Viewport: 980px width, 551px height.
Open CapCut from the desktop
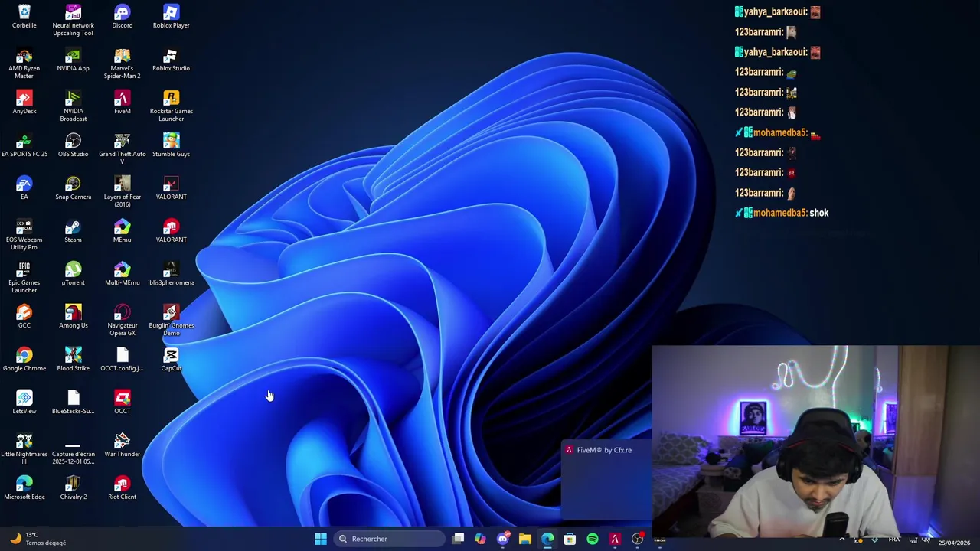(x=171, y=360)
